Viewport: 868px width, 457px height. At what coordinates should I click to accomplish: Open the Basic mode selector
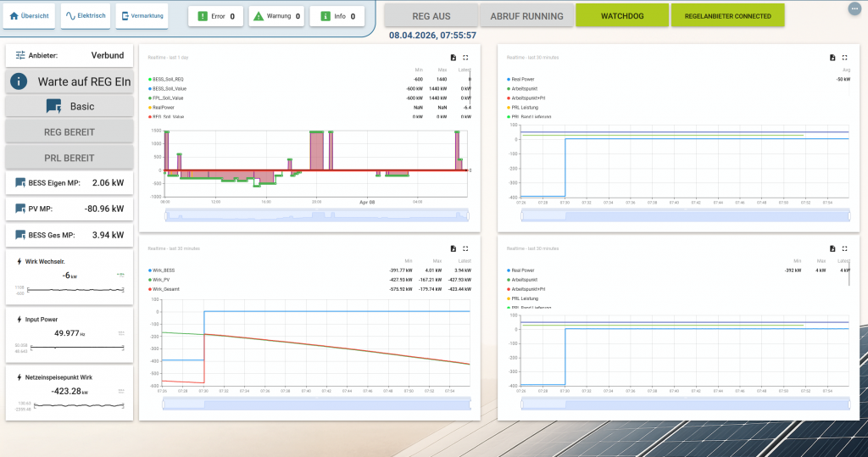coord(70,107)
